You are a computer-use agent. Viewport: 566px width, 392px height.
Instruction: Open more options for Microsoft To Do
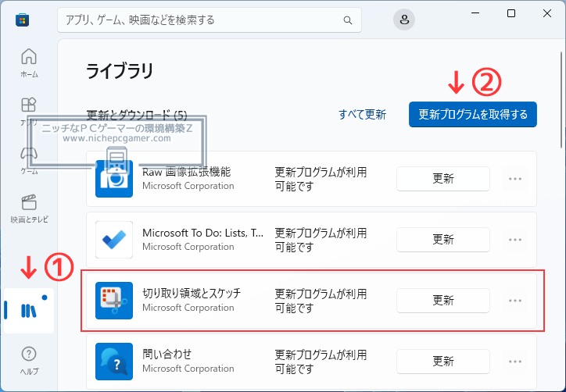(x=514, y=240)
